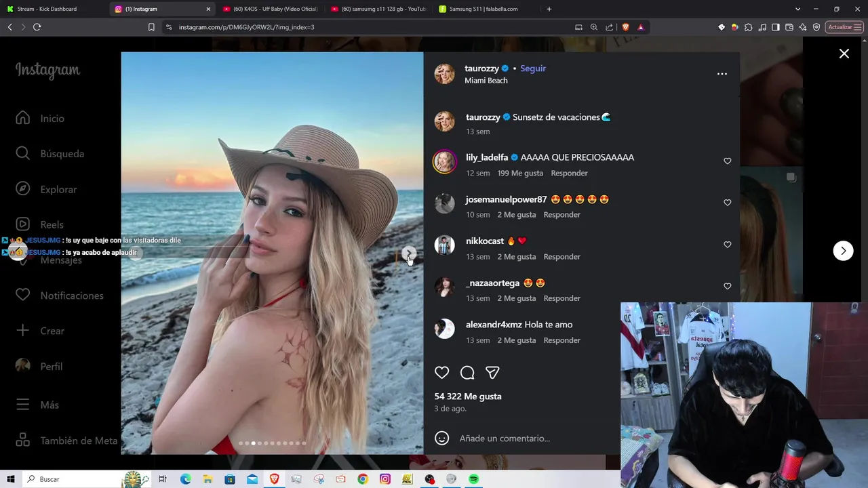Advance to the next photo in the carousel

click(409, 253)
